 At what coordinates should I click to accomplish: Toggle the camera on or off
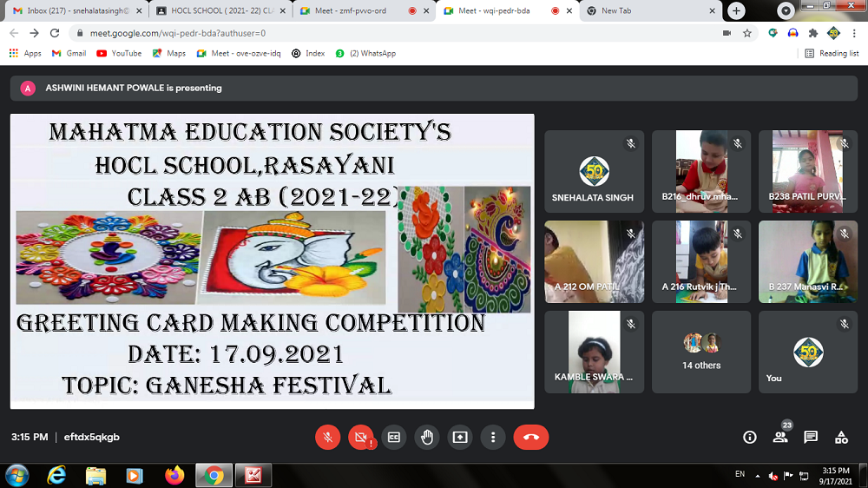pyautogui.click(x=360, y=438)
